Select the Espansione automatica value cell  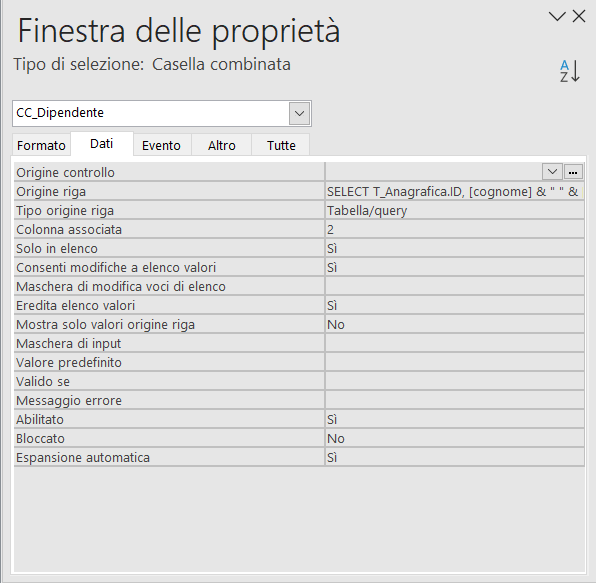pyautogui.click(x=455, y=458)
